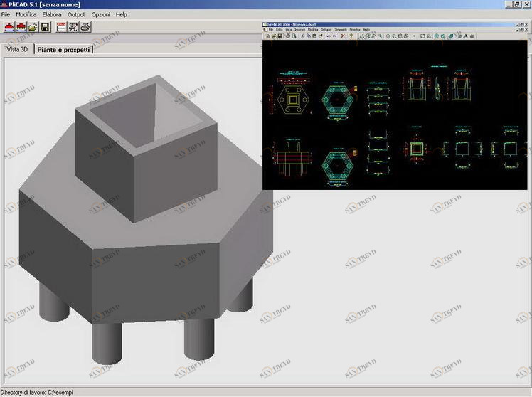Viewport: 532px width, 397px height.
Task: Click the PliCAD 5.1 title bar icon
Action: [x=4, y=4]
